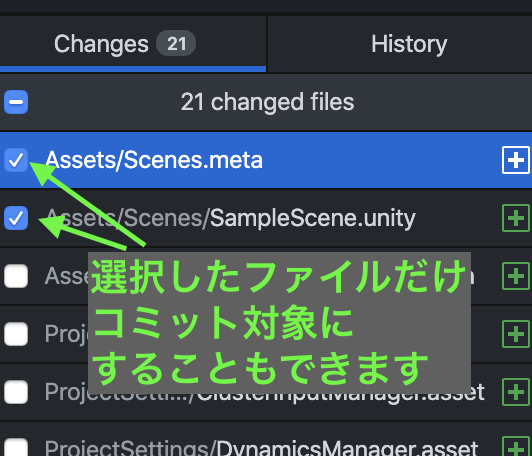Click the green plus icon on the fourth file row
The image size is (532, 456).
click(x=516, y=334)
